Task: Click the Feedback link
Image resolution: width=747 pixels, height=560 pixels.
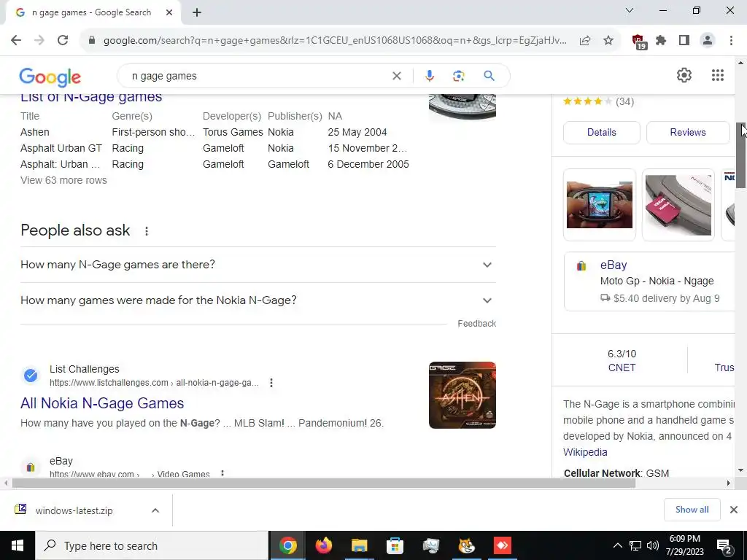Action: point(477,324)
